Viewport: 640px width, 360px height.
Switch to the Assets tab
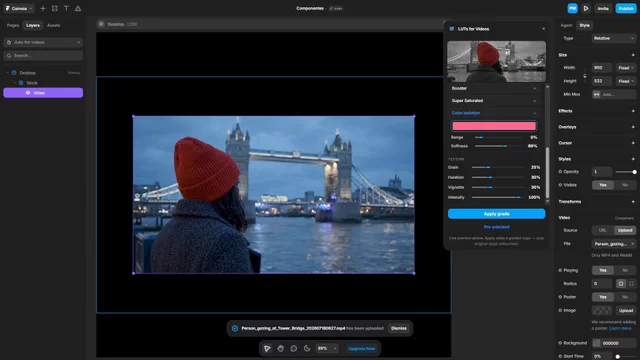[x=53, y=25]
